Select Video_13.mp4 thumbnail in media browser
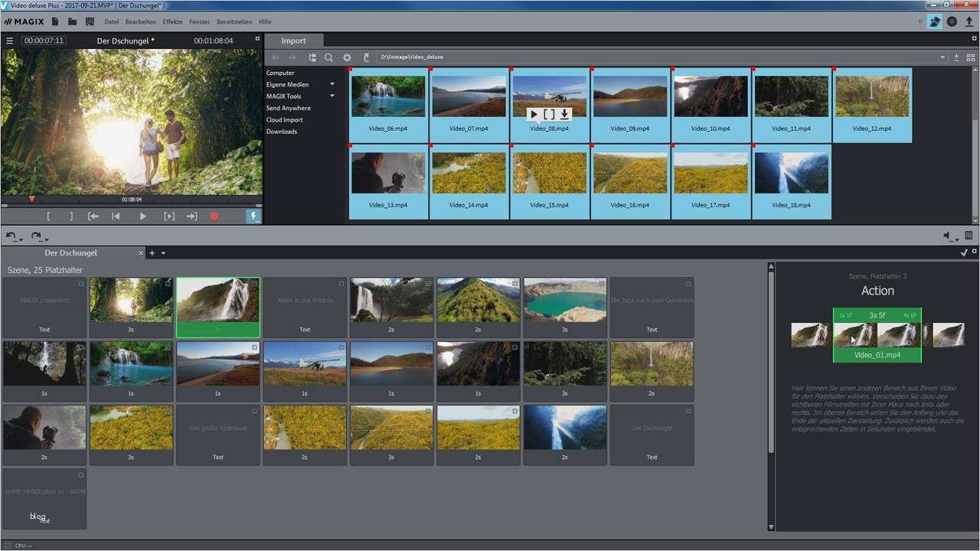This screenshot has height=551, width=980. [x=388, y=182]
